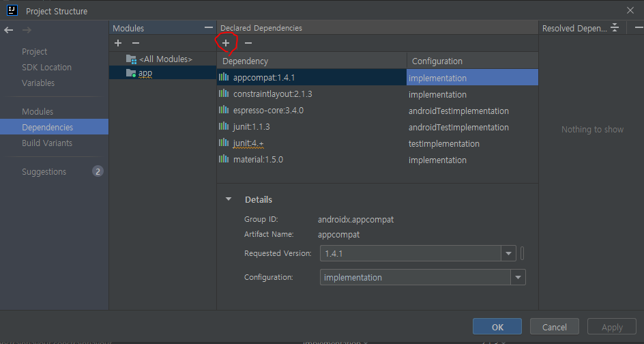Open Build Variants section
The height and width of the screenshot is (344, 644).
[47, 143]
